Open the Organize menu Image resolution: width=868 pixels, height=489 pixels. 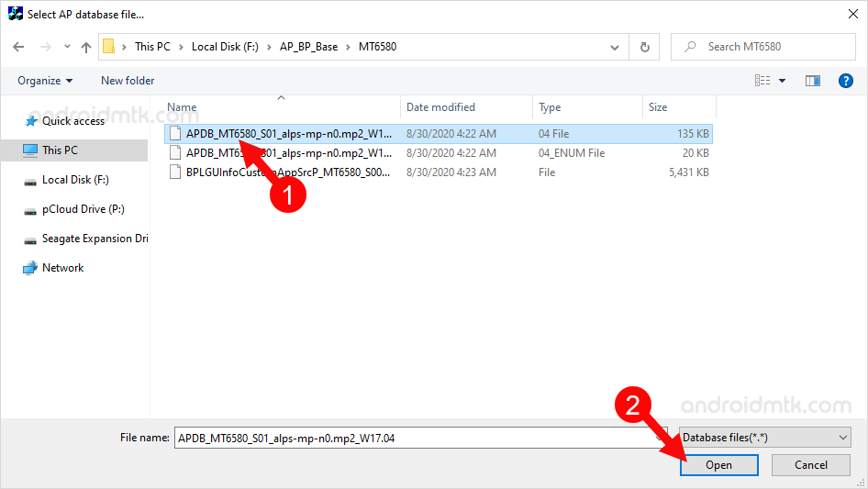[45, 81]
